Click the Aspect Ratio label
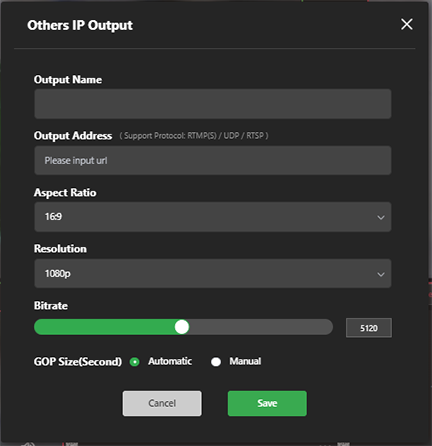 click(x=65, y=193)
